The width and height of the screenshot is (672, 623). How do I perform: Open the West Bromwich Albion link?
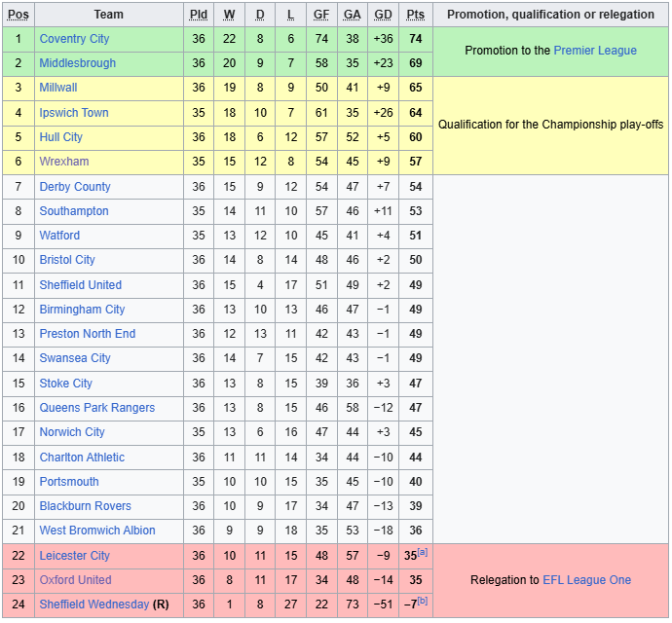pyautogui.click(x=97, y=531)
